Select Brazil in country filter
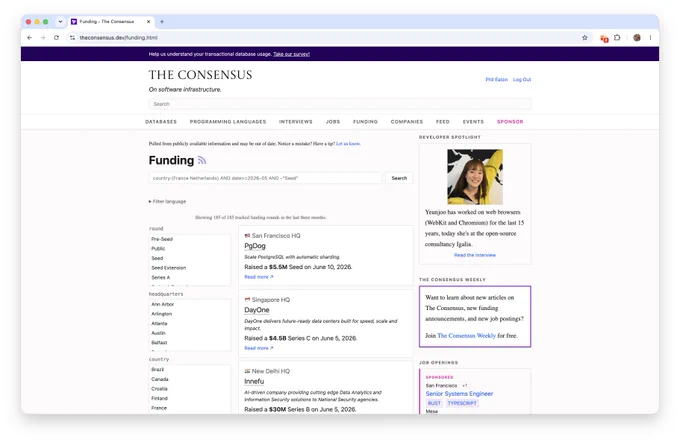This screenshot has width=680, height=442. coord(157,370)
